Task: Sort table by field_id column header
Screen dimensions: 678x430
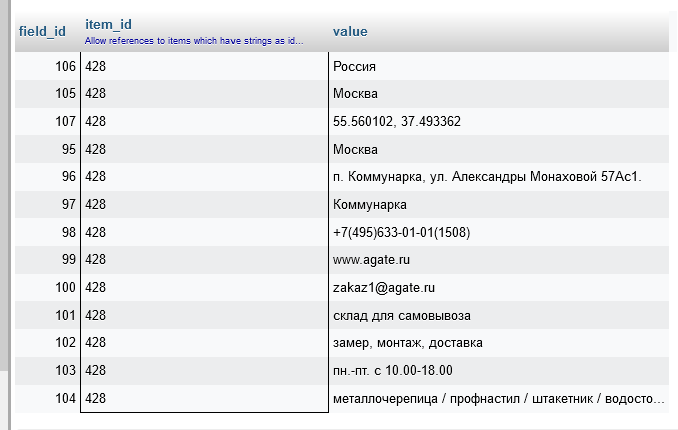Action: (42, 31)
